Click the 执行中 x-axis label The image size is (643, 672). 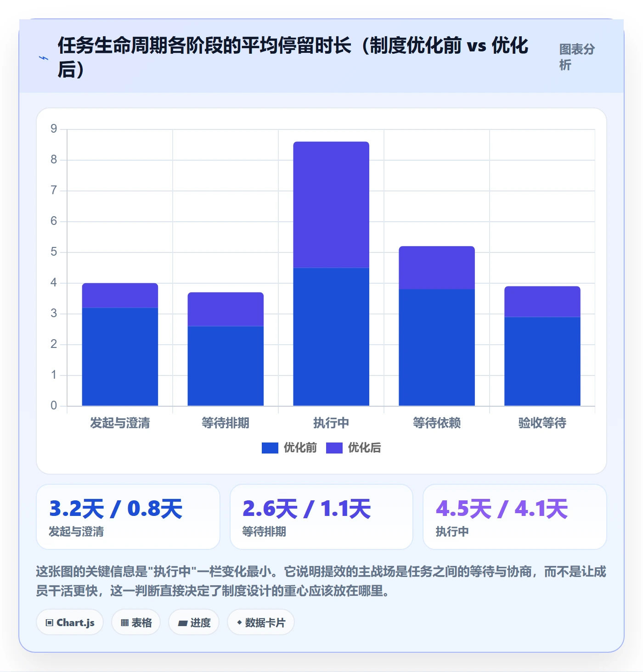click(x=331, y=423)
